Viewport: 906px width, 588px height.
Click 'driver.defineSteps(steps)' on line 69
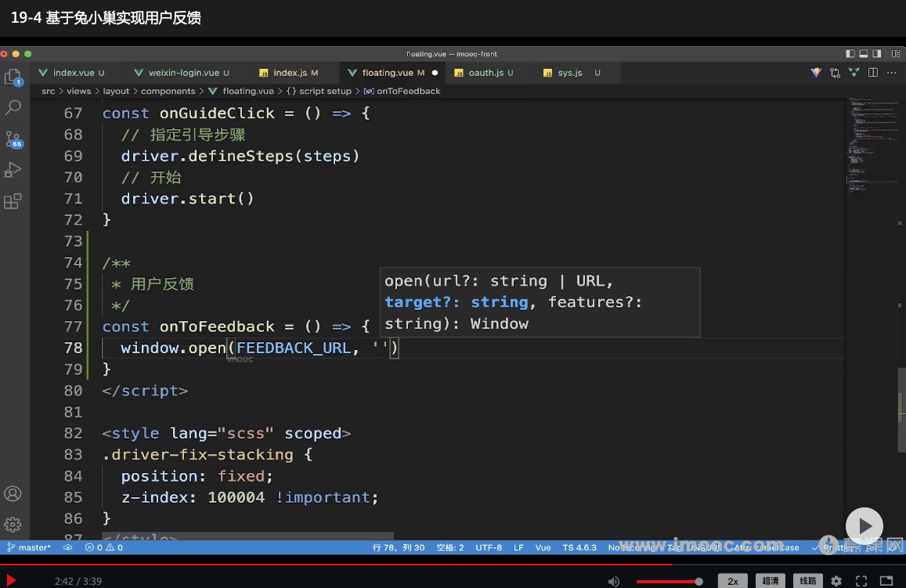coord(240,156)
